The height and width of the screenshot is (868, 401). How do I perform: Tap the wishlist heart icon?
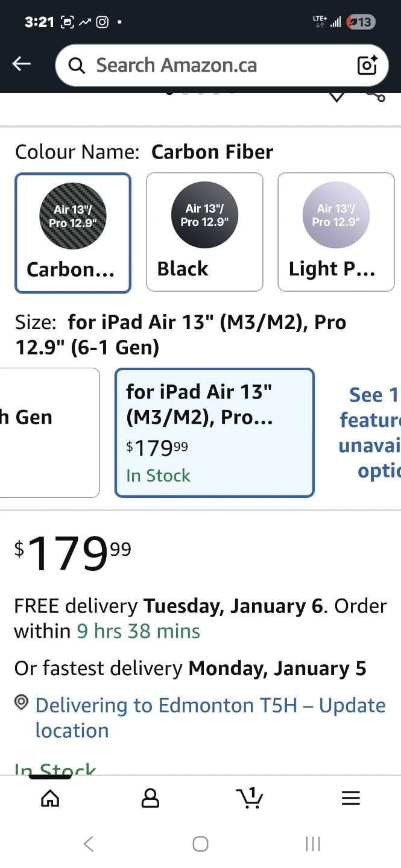pos(336,96)
